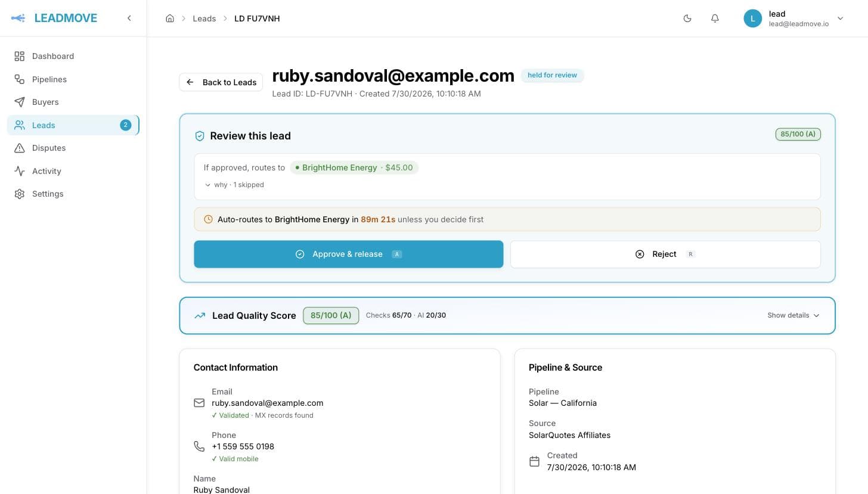Image resolution: width=868 pixels, height=494 pixels.
Task: Click the Lead Quality Score 85/100 (A) badge
Action: coord(331,315)
